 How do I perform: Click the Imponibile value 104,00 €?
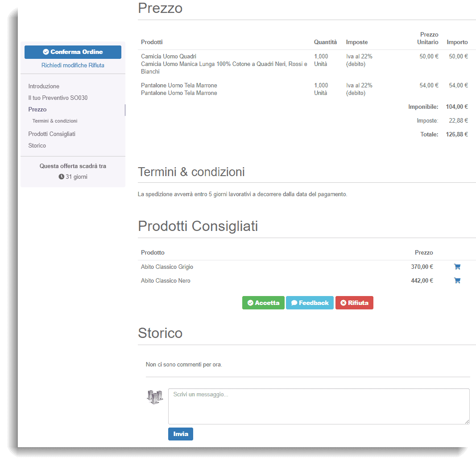click(x=456, y=107)
